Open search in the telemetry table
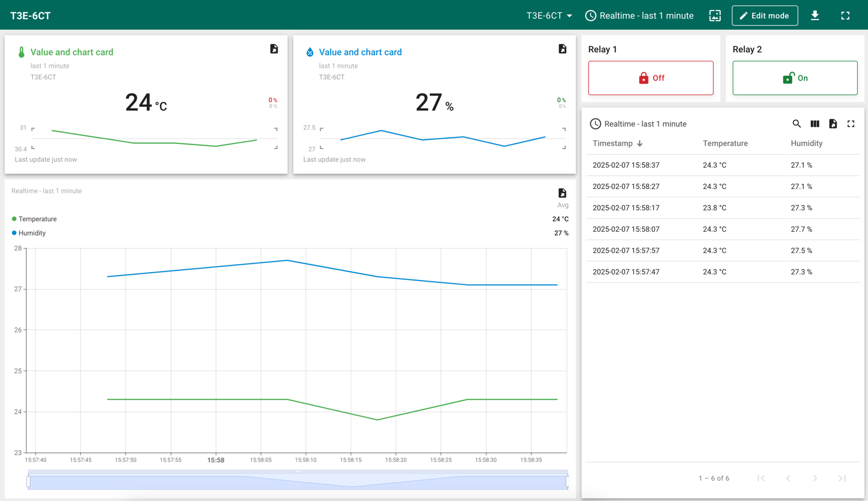Screen dimensions: 868x501 (x=797, y=124)
